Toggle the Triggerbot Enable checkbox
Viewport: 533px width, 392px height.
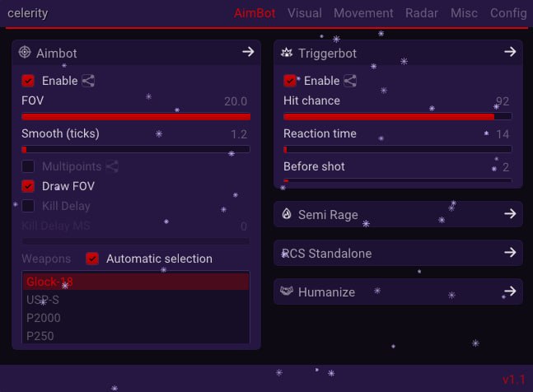click(x=290, y=81)
